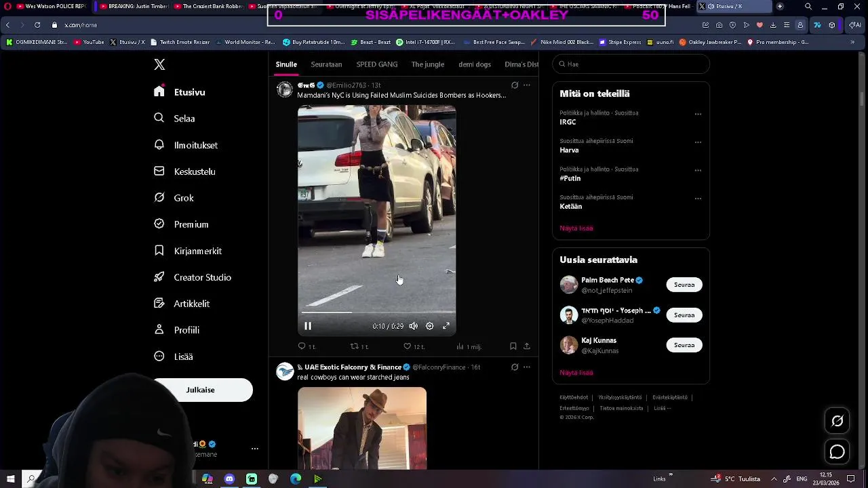Open more options on Emilio2763 post

pos(527,85)
